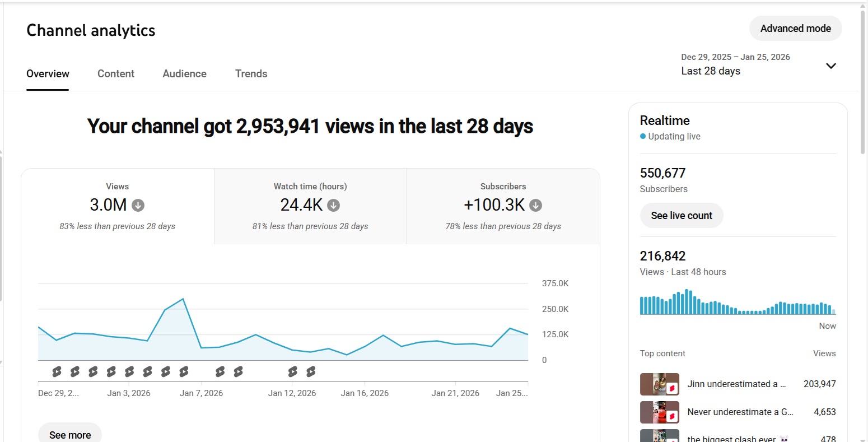Select the Watch time (hours) metric card
Screen dimensions: 868x442
click(x=310, y=206)
